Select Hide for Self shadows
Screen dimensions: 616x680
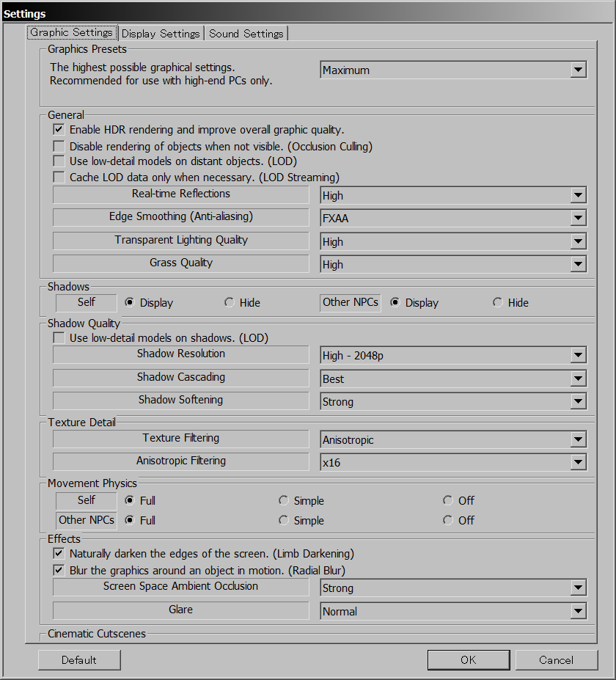click(x=230, y=303)
